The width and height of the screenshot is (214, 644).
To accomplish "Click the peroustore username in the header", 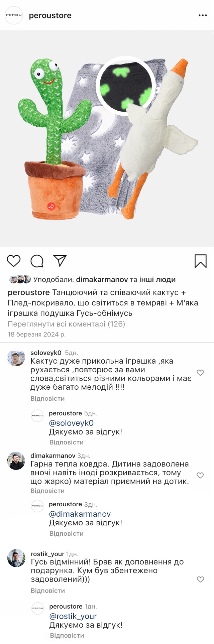I will (x=50, y=16).
